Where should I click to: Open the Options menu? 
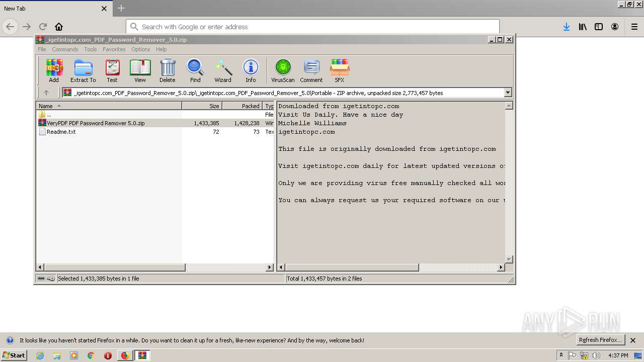pyautogui.click(x=141, y=49)
